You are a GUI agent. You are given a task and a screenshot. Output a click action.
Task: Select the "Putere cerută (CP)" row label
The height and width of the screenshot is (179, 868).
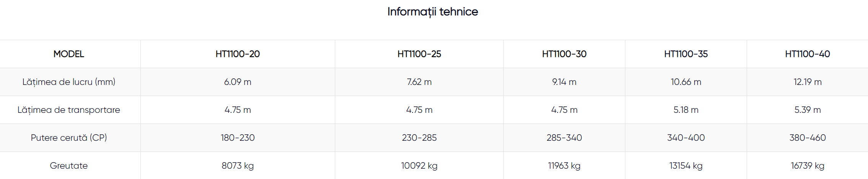(x=69, y=138)
